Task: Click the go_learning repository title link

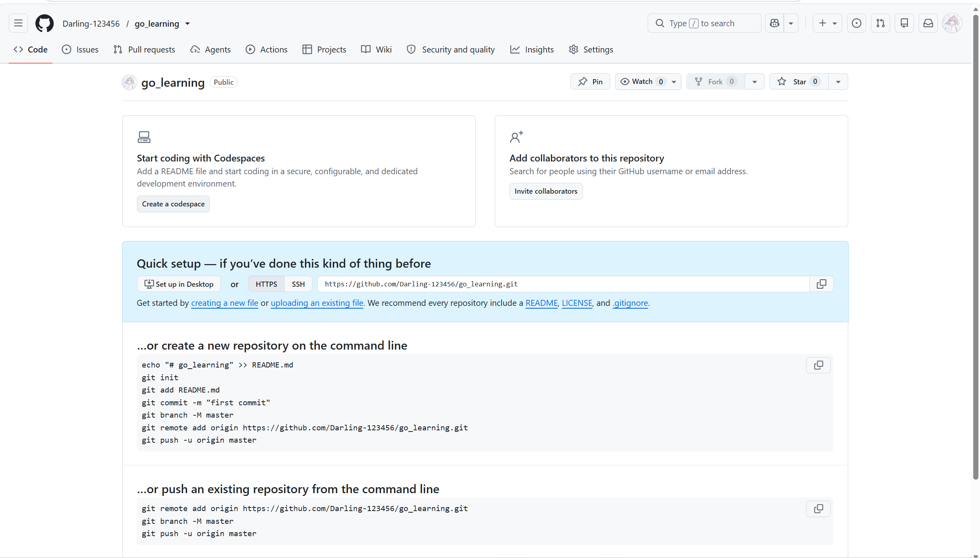Action: point(173,82)
